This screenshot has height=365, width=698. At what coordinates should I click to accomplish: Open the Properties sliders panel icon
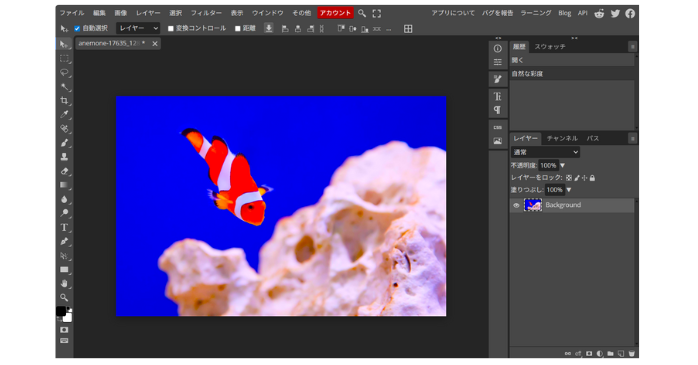(498, 62)
